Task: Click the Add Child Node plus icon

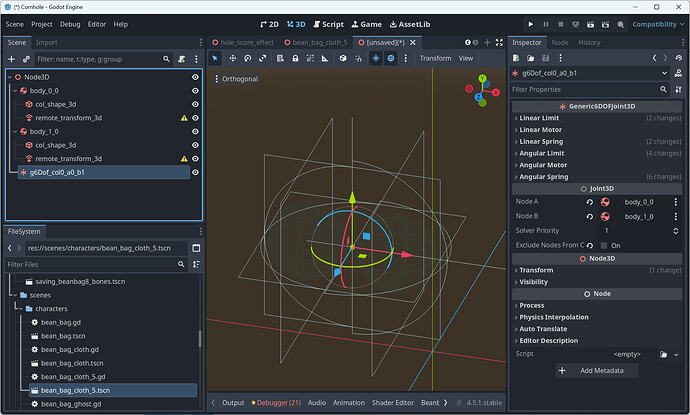Action: (12, 59)
